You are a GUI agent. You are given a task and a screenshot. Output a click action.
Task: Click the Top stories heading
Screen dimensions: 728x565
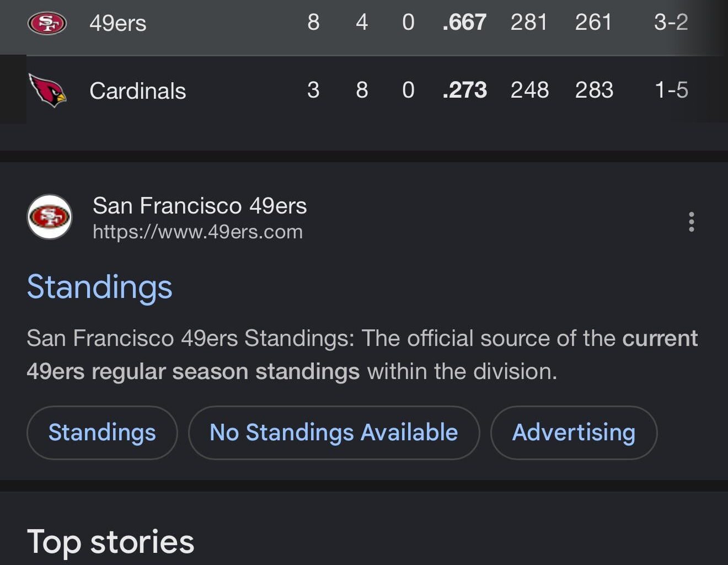(110, 541)
